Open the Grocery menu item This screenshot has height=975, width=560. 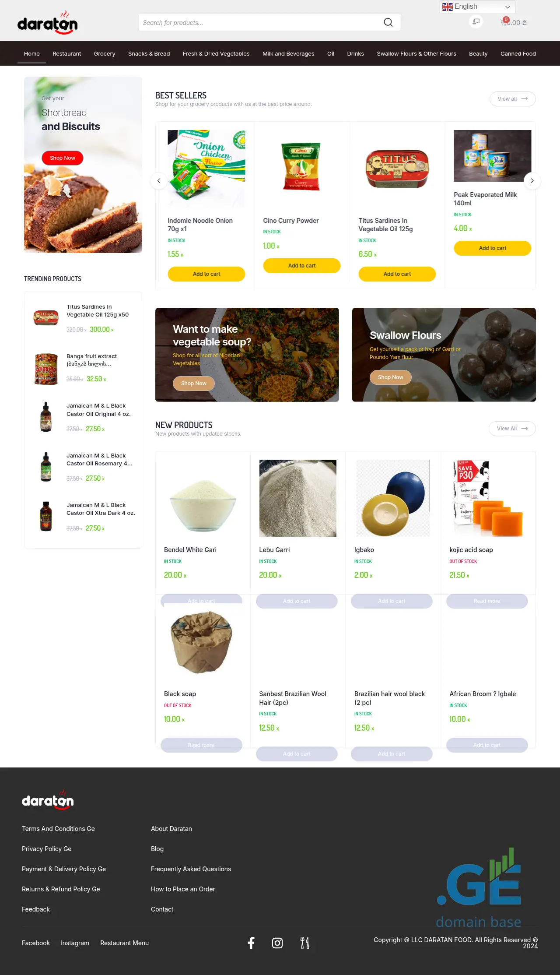pos(105,54)
